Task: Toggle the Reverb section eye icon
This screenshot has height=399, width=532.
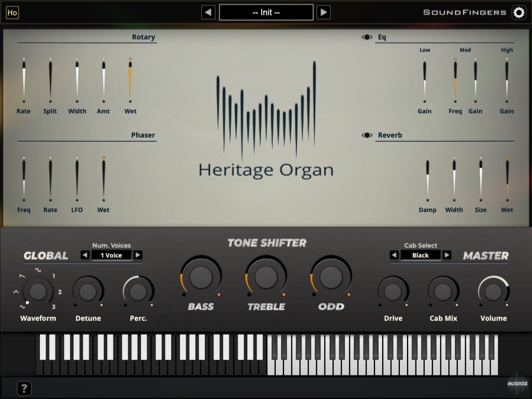Action: (367, 135)
